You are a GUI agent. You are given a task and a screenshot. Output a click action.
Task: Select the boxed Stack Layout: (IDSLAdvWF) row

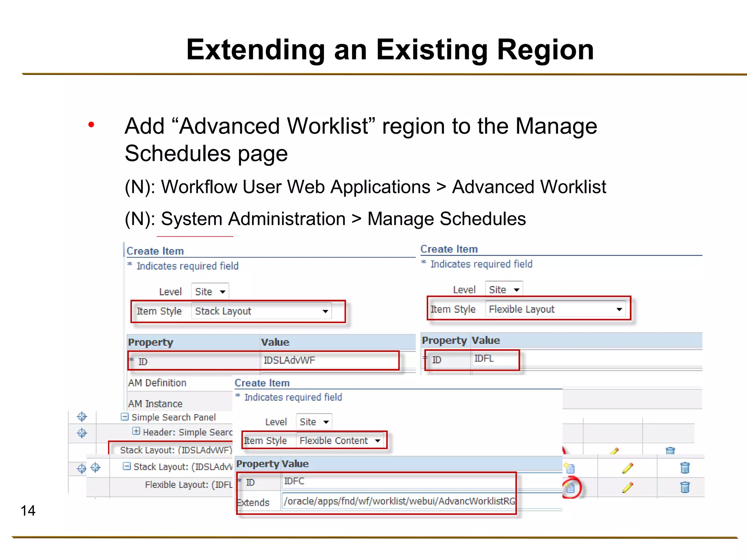(176, 450)
